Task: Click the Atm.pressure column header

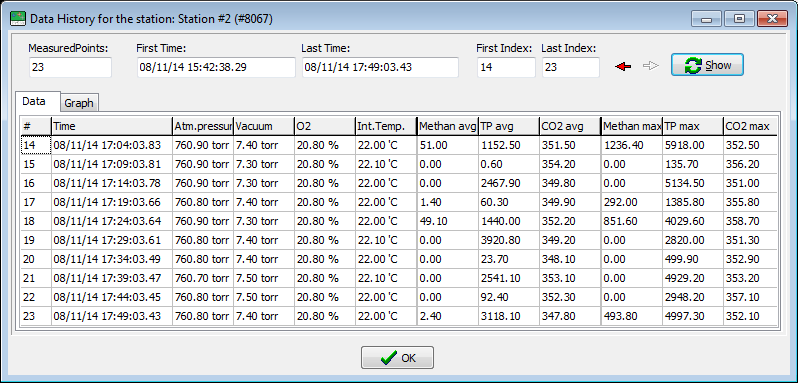Action: 203,126
